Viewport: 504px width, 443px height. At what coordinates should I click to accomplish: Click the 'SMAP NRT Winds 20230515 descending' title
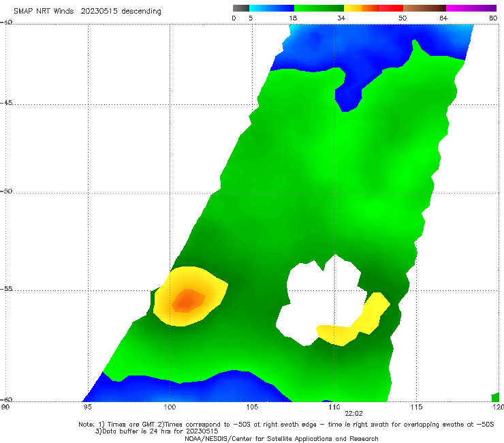(87, 11)
